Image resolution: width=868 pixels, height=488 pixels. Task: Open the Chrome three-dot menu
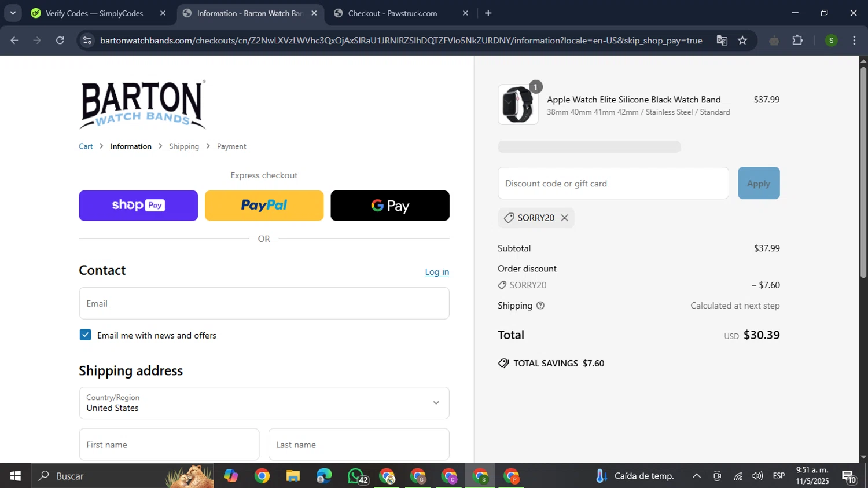[x=854, y=41]
